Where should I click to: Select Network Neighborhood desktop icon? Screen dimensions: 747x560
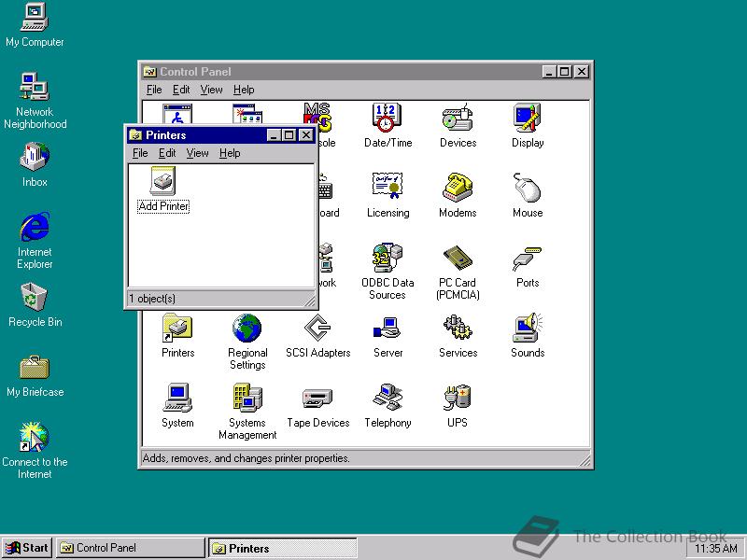(35, 101)
